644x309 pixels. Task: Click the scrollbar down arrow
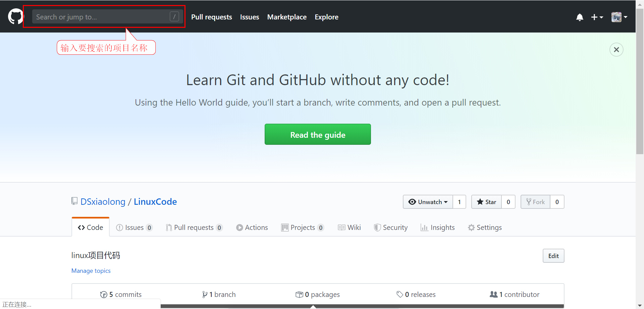[640, 305]
